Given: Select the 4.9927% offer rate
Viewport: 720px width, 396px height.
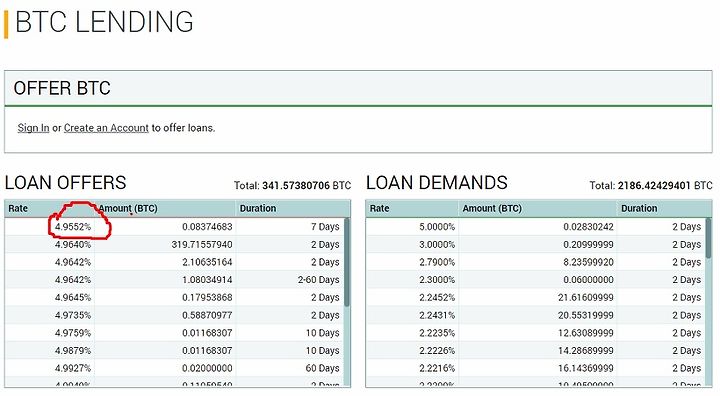Looking at the screenshot, I should [73, 368].
